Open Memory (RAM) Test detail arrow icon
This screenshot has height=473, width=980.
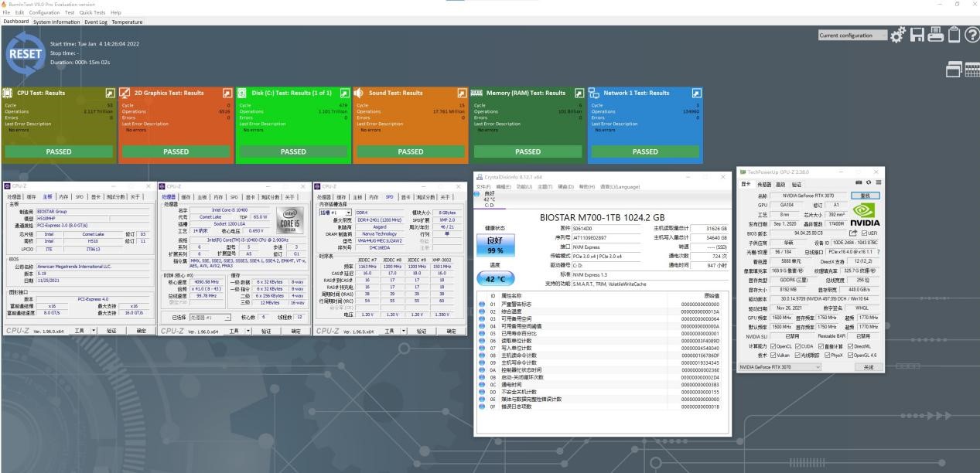[x=579, y=93]
